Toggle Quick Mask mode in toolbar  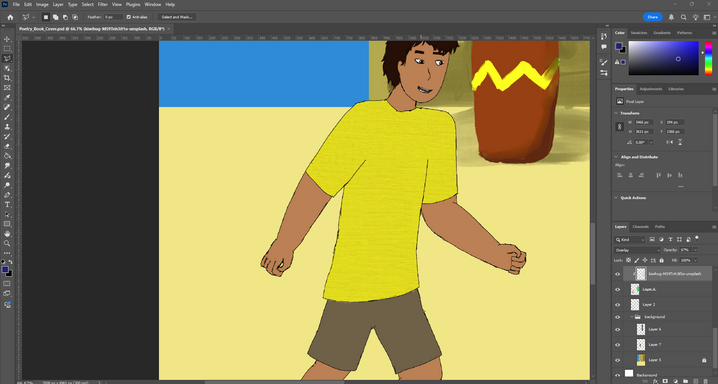[x=7, y=284]
